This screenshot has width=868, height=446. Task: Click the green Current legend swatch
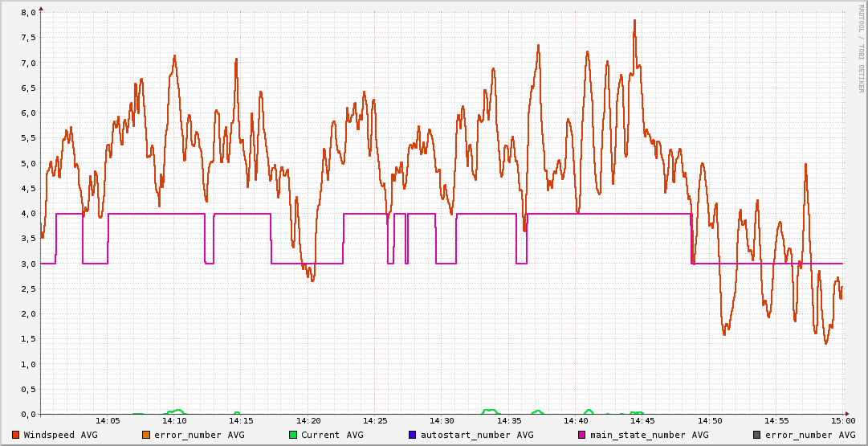[293, 435]
